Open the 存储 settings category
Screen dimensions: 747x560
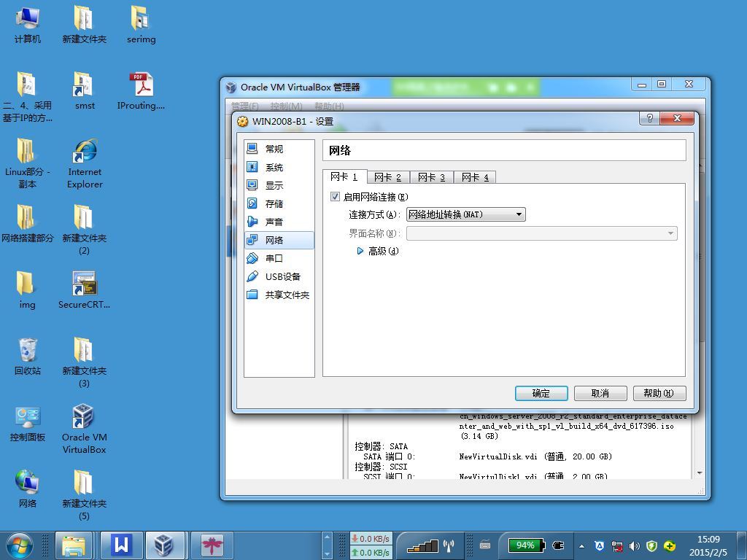[279, 204]
